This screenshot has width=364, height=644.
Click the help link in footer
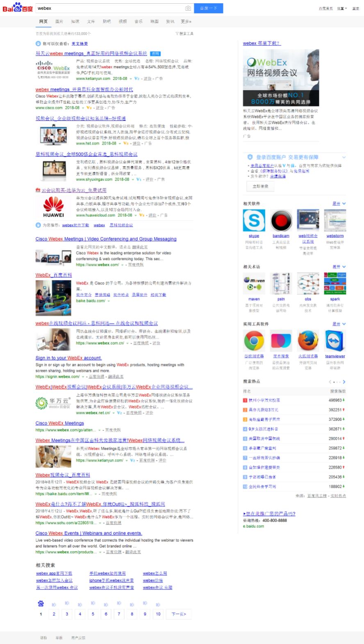coord(43,638)
